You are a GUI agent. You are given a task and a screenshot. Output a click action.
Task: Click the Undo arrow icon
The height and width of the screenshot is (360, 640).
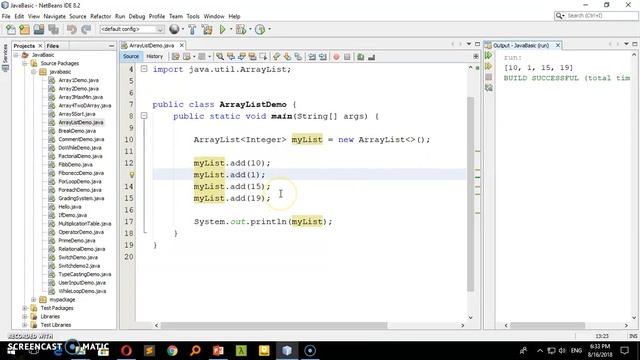pyautogui.click(x=72, y=29)
